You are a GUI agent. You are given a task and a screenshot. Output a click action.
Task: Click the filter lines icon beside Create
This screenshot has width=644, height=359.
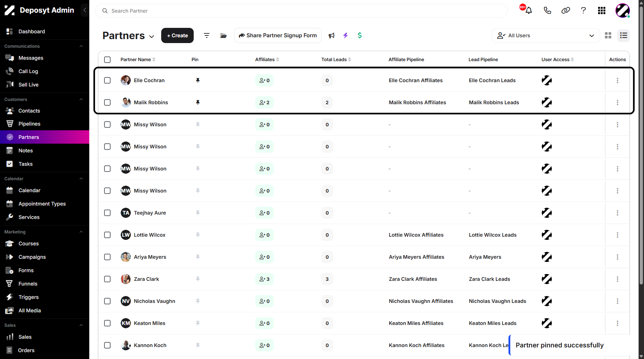207,35
